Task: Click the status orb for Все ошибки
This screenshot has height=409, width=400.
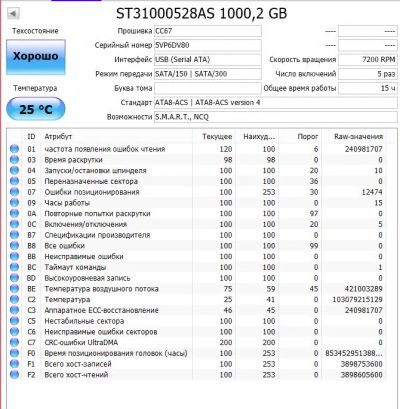Action: (x=14, y=246)
